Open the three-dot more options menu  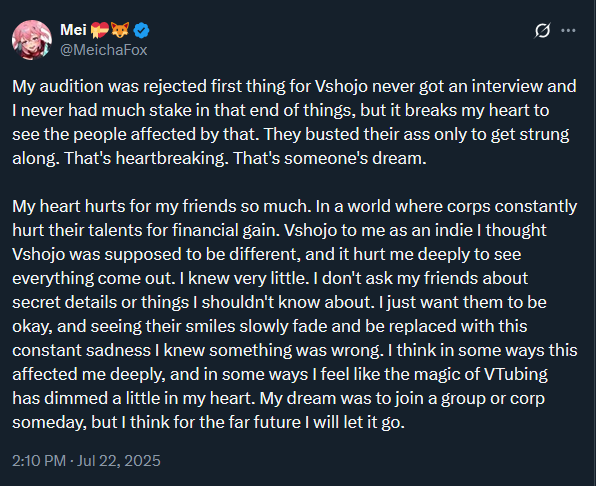(568, 31)
